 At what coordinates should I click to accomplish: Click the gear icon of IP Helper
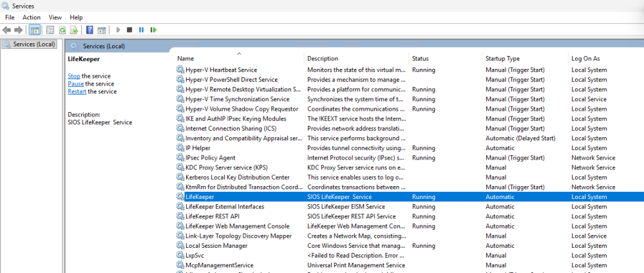180,148
